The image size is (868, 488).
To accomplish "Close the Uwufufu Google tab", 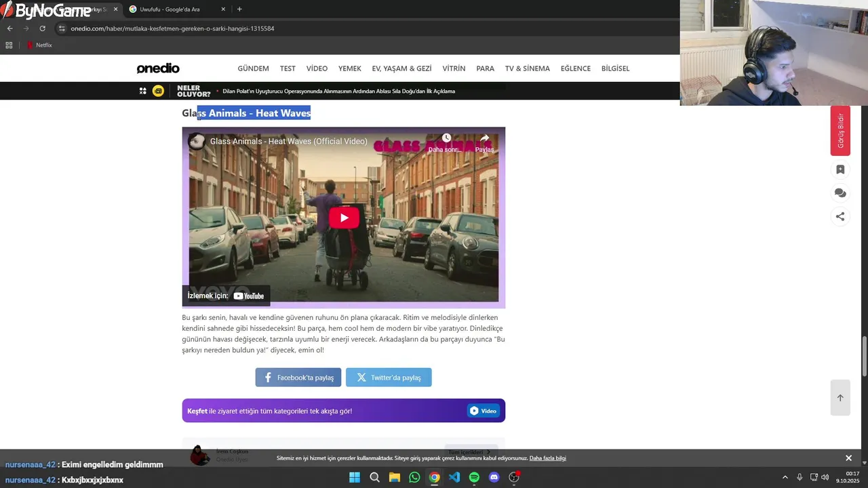I will [223, 9].
